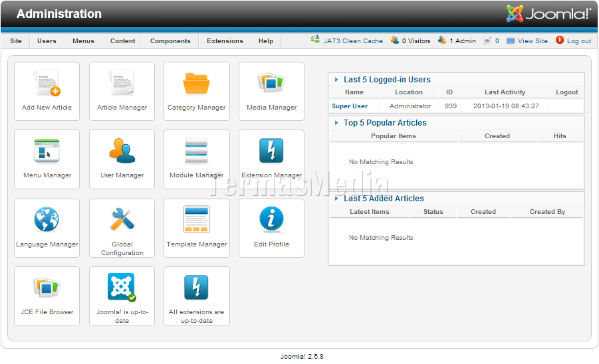Open the Help menu
The height and width of the screenshot is (364, 599).
[266, 41]
